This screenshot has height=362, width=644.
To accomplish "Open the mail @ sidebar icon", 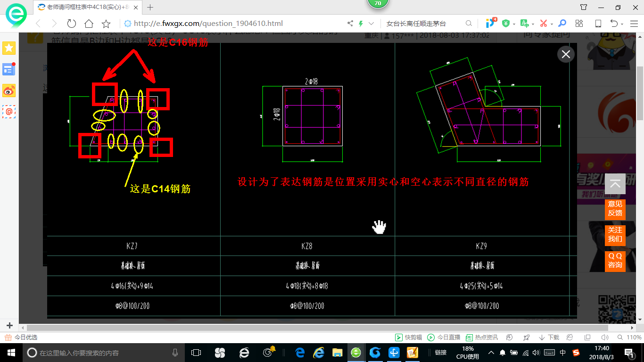I will pyautogui.click(x=9, y=112).
